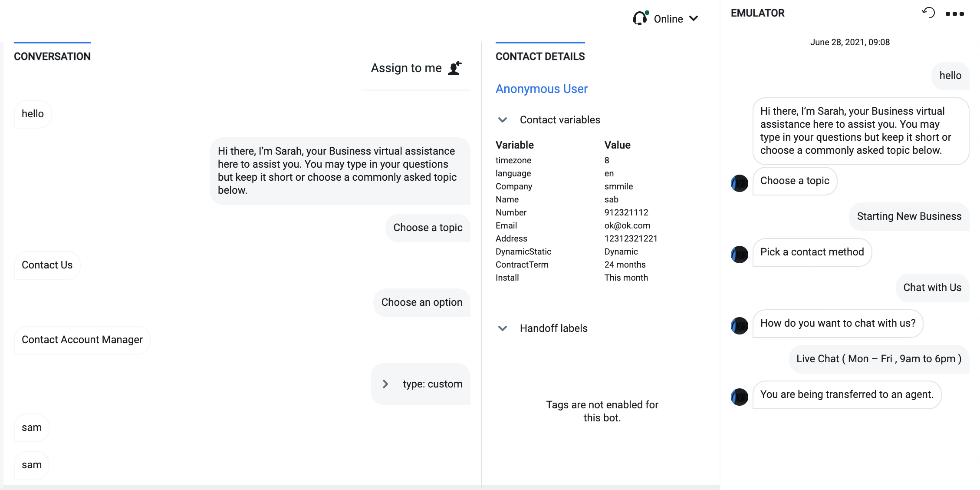Click the assign-user icon beside Assign to me

pos(454,68)
